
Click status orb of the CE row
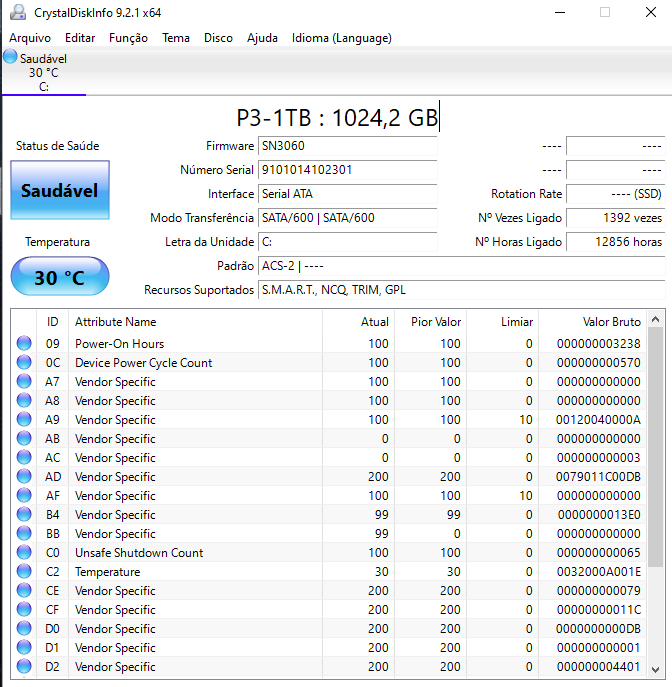pyautogui.click(x=24, y=591)
